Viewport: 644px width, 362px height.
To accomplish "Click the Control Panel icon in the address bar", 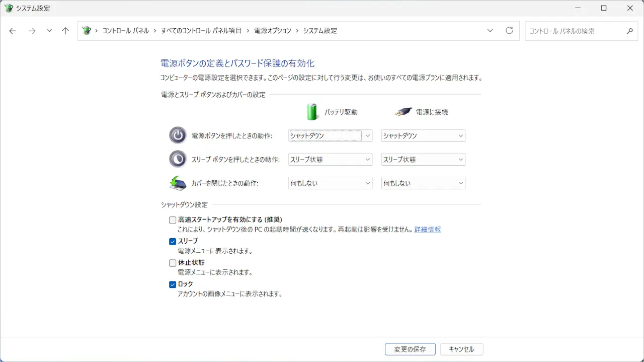I will [86, 30].
